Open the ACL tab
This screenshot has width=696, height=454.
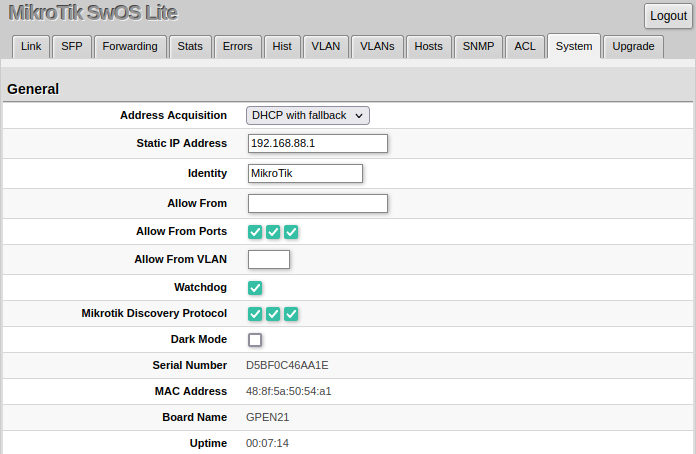(x=525, y=47)
